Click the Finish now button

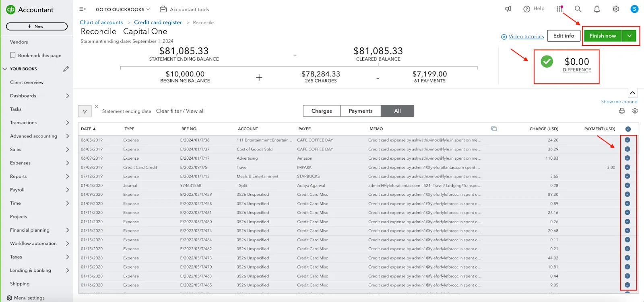[603, 36]
